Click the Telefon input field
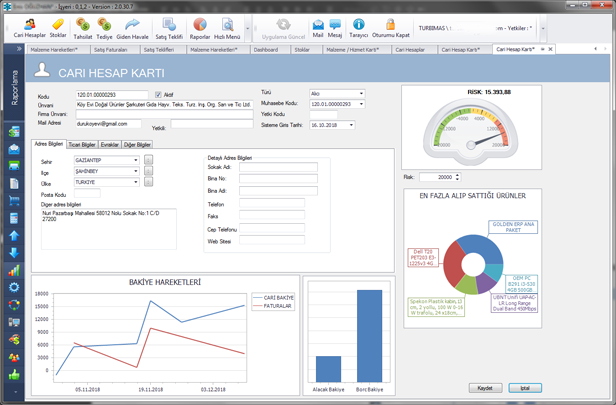The height and width of the screenshot is (405, 616). pyautogui.click(x=272, y=203)
